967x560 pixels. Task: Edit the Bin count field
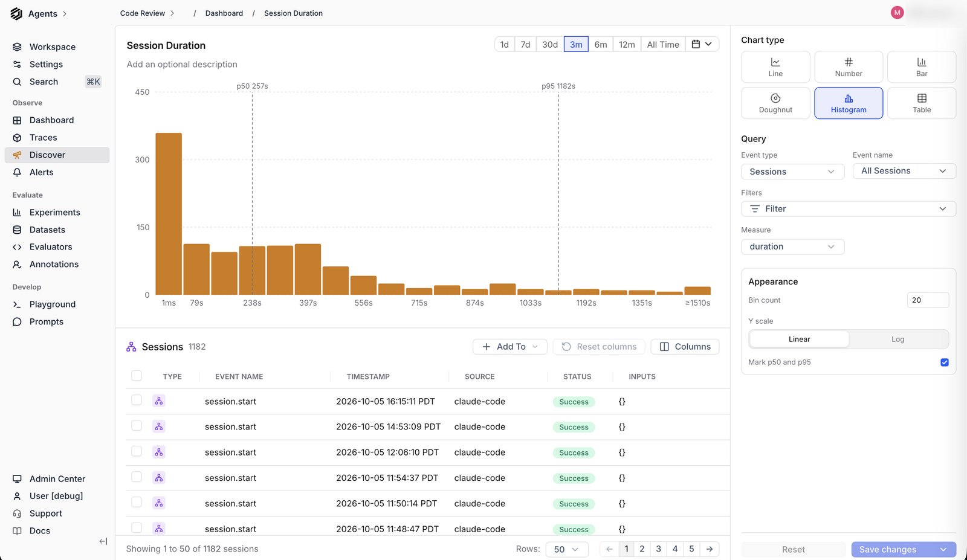(928, 300)
